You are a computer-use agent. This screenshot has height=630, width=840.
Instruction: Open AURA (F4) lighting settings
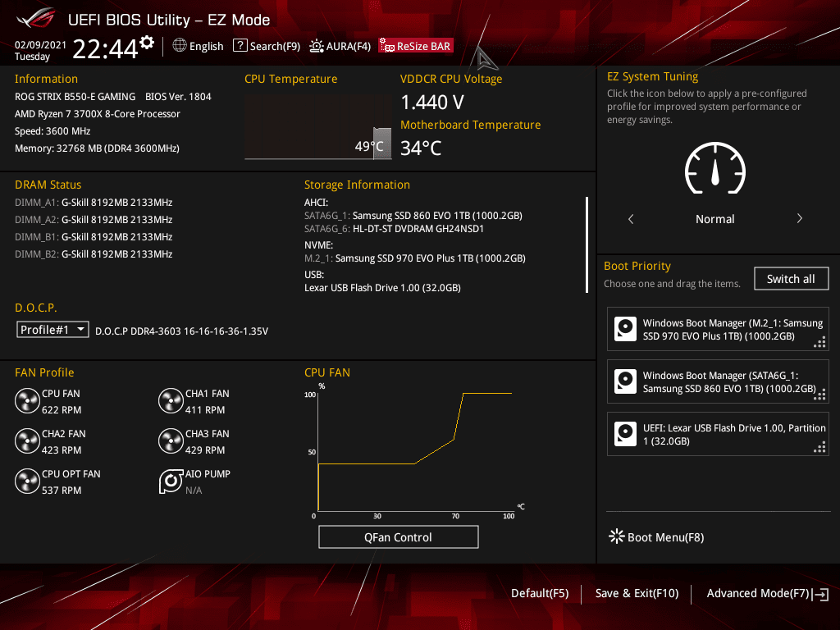(x=340, y=46)
